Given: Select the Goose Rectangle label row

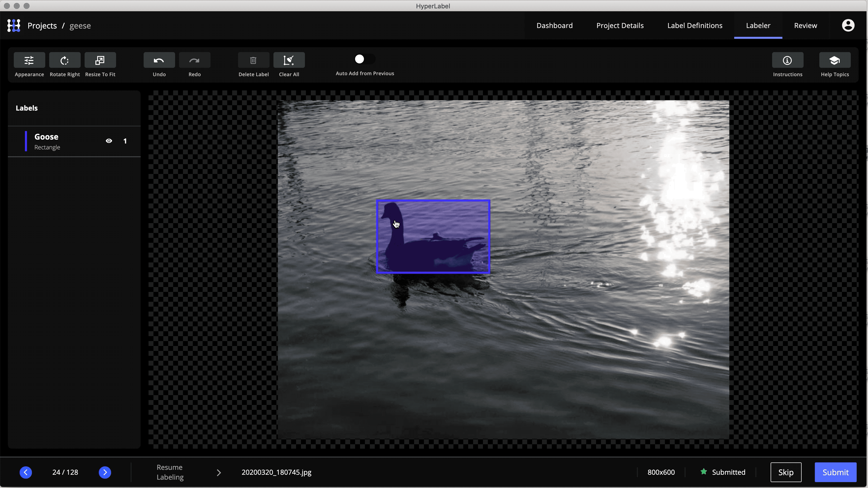Looking at the screenshot, I should tap(74, 142).
